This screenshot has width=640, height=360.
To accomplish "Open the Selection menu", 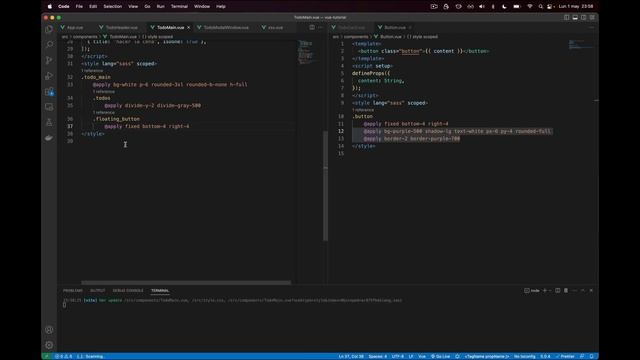I will coord(113,7).
